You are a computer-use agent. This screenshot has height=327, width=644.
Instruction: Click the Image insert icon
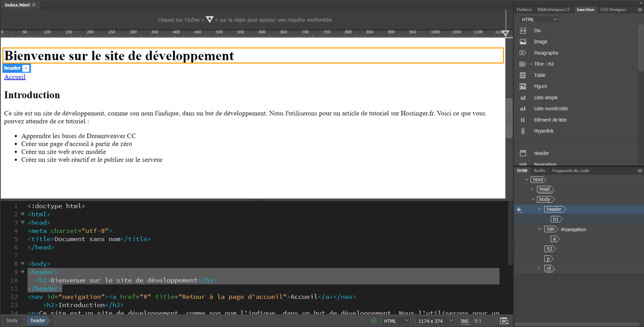click(523, 41)
